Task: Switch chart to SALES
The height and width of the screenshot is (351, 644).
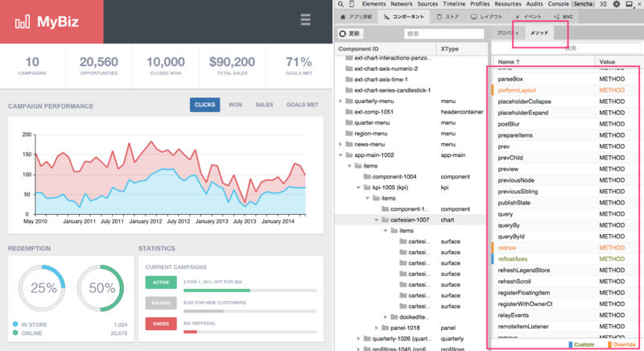Action: 264,105
